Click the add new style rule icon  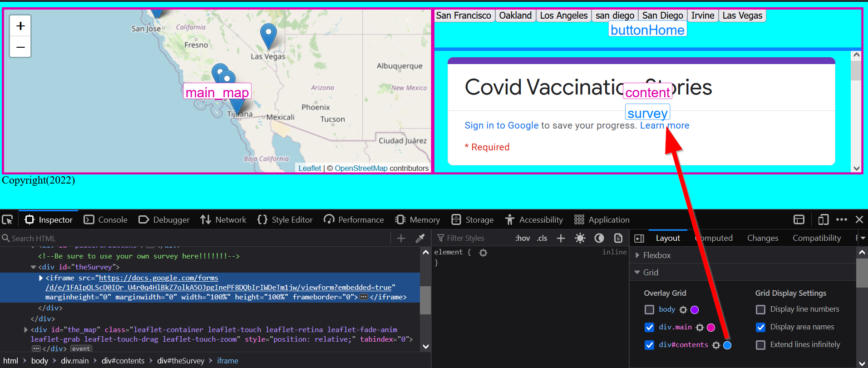(561, 238)
